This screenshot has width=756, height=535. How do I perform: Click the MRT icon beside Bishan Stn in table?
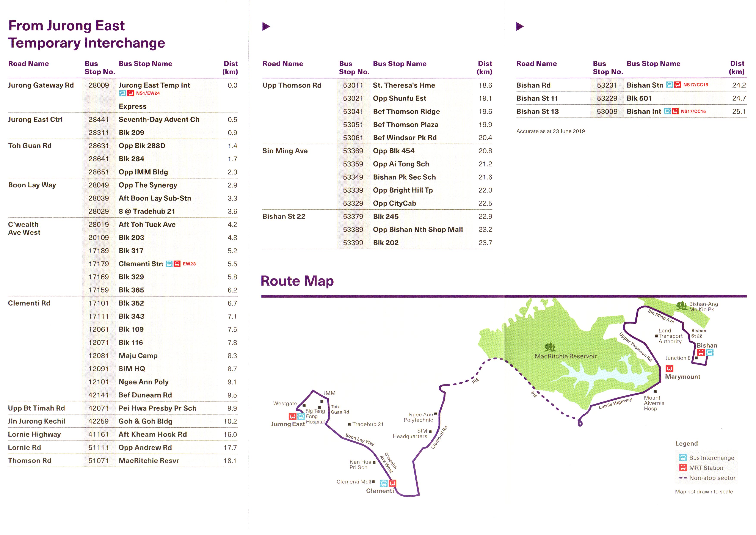(677, 85)
